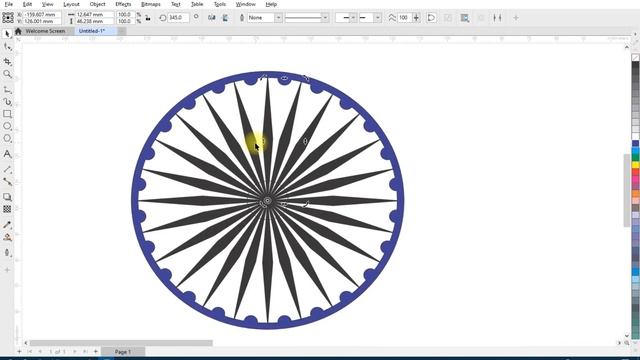Click the home icon beside Welcome Screen
Screen dimensions: 640x360
tap(18, 31)
